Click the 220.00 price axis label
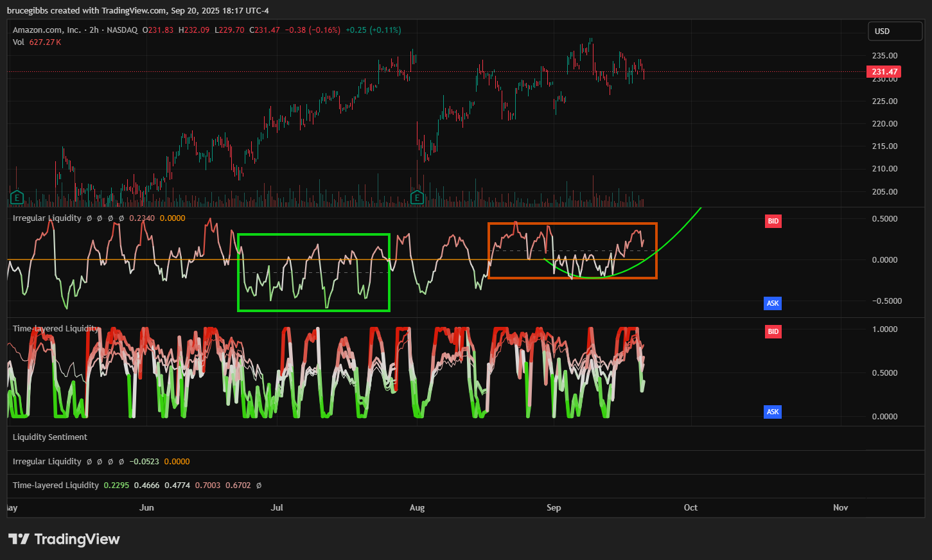The width and height of the screenshot is (932, 560). 884,123
